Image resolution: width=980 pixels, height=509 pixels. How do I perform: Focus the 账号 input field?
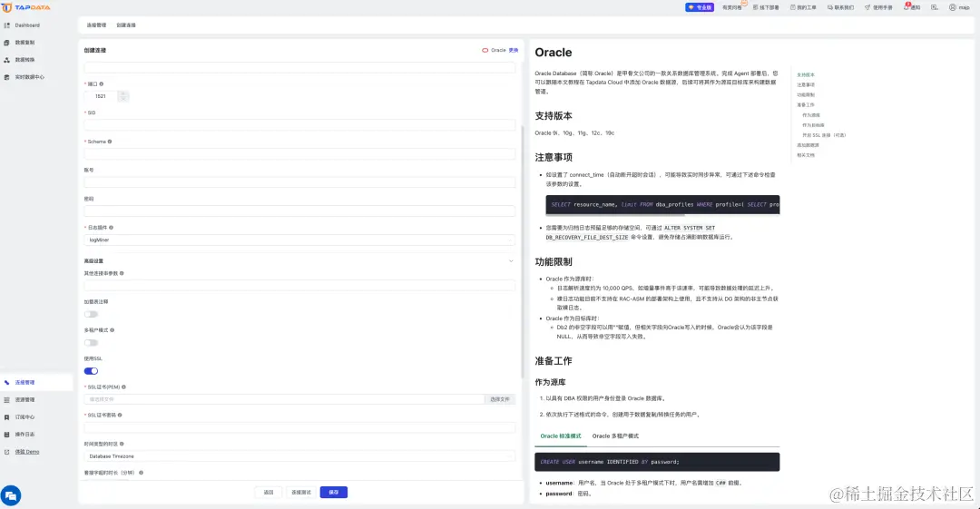click(299, 182)
